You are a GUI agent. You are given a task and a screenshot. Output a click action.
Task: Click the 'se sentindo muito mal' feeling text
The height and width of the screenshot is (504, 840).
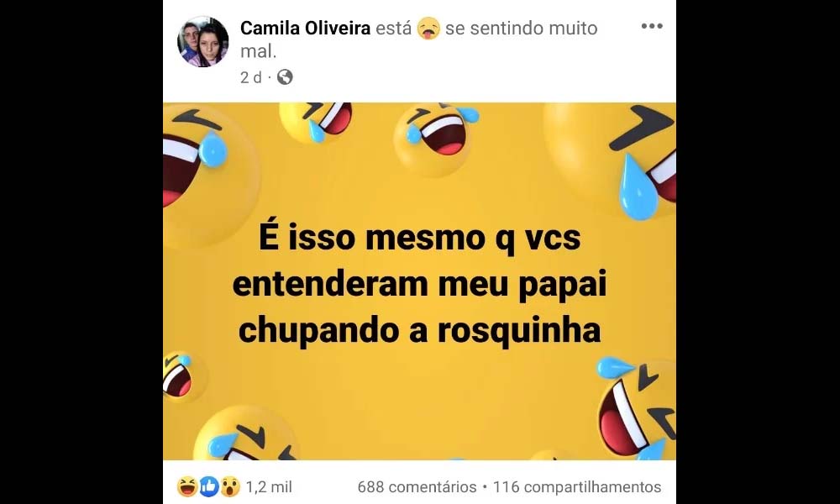click(418, 39)
